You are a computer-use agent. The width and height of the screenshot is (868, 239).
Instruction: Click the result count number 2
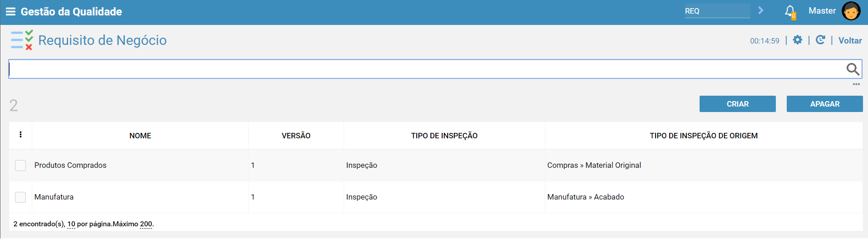point(14,106)
